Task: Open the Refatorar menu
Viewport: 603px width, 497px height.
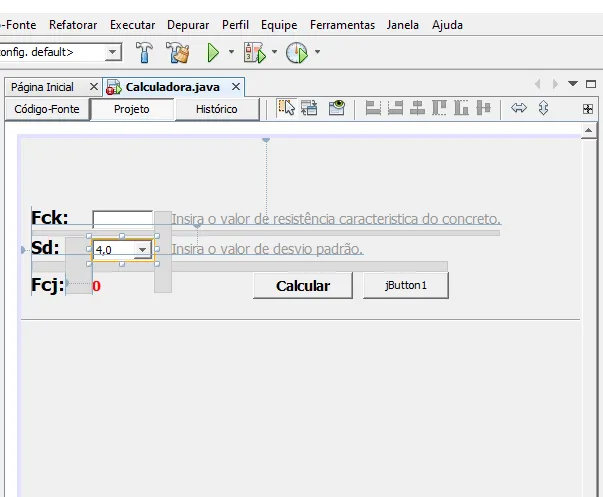Action: click(x=73, y=25)
